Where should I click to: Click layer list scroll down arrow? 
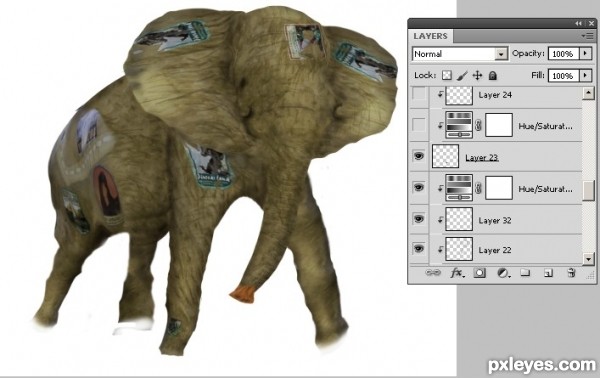click(589, 259)
